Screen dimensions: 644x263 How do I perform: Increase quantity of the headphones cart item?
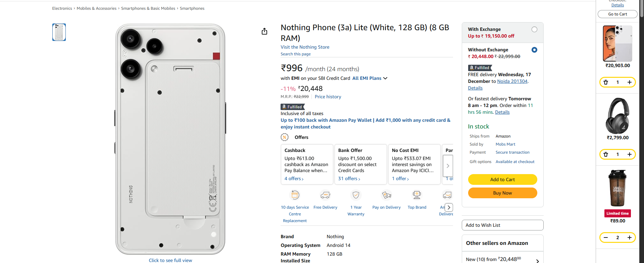point(630,154)
